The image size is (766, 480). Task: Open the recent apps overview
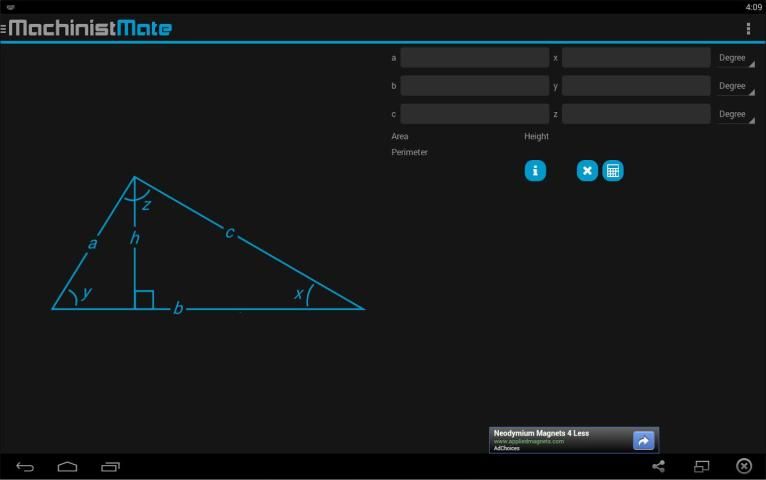[x=110, y=466]
